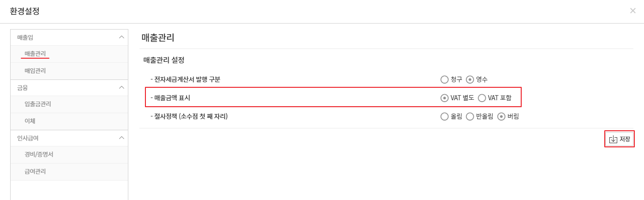Select the 영수 radio option
Screen dimensions: 644x200
pyautogui.click(x=470, y=79)
